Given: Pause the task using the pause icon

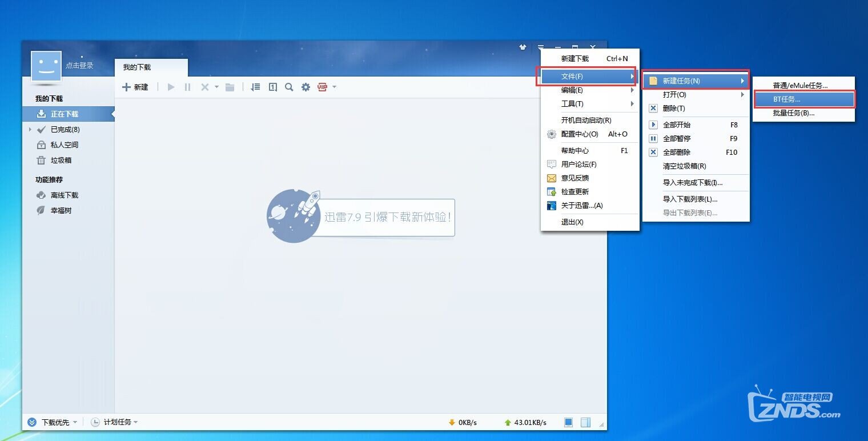Looking at the screenshot, I should [187, 87].
